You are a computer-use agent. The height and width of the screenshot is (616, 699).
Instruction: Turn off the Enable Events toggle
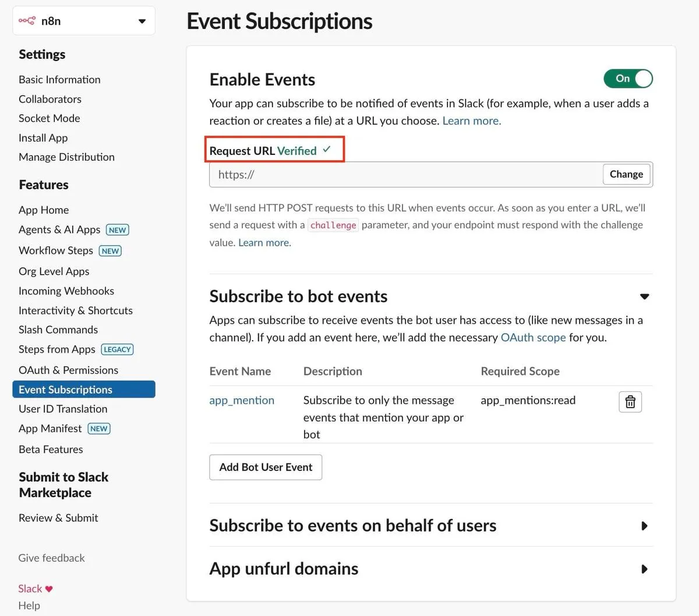pyautogui.click(x=628, y=79)
